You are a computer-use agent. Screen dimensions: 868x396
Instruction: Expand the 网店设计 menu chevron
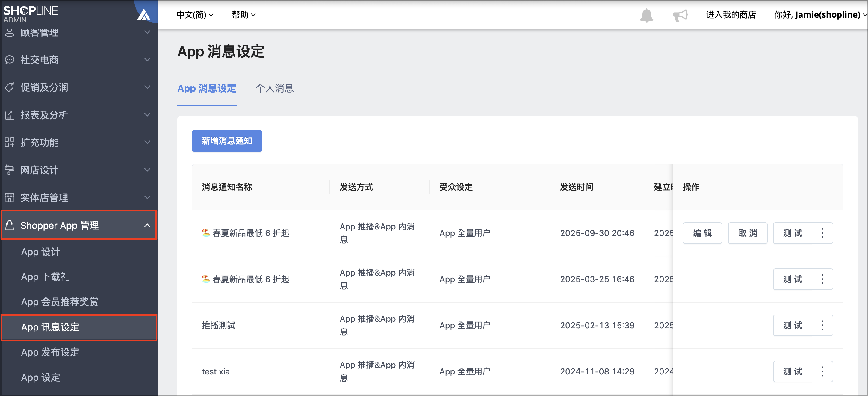point(147,170)
